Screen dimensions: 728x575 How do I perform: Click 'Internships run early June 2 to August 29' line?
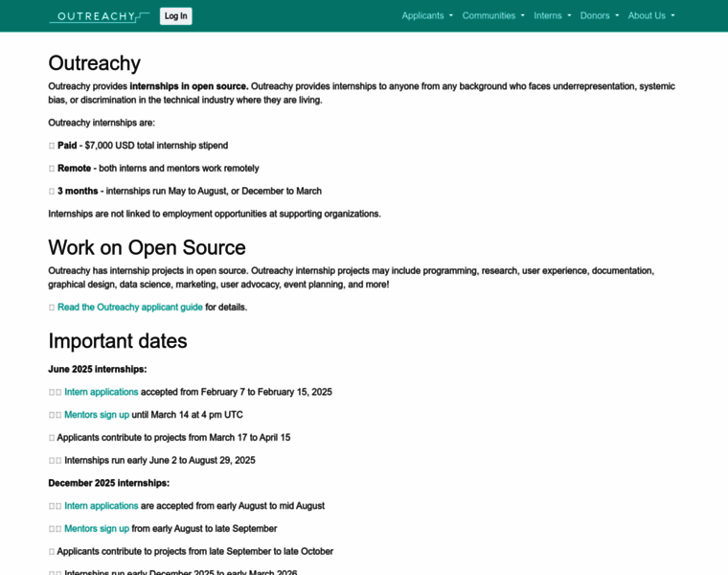pyautogui.click(x=151, y=460)
